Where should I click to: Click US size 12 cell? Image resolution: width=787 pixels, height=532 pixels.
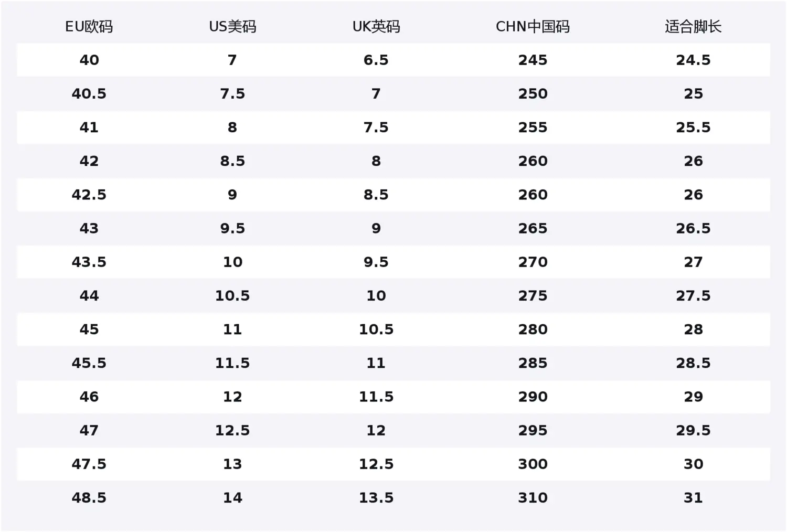232,397
